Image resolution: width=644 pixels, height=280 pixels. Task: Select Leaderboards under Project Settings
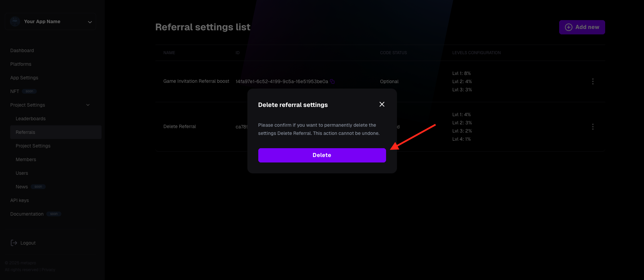[x=31, y=119]
